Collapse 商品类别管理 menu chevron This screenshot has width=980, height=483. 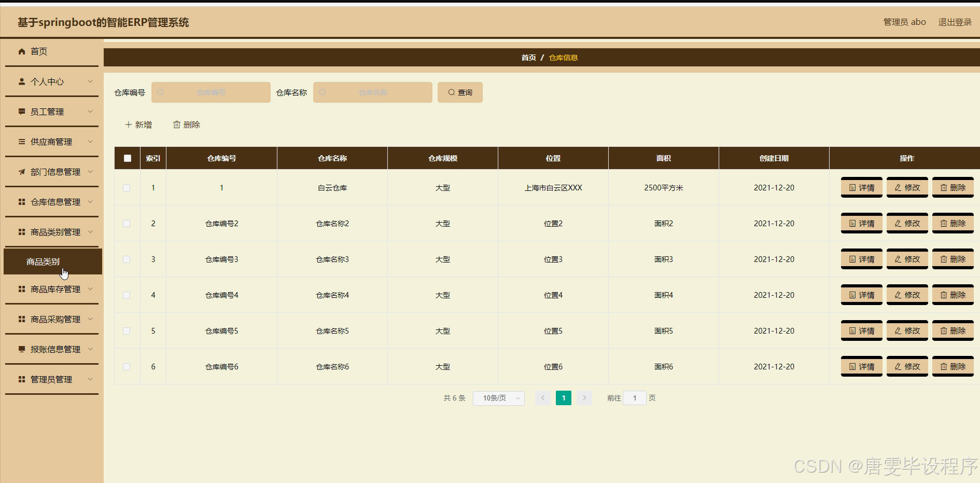[x=90, y=232]
